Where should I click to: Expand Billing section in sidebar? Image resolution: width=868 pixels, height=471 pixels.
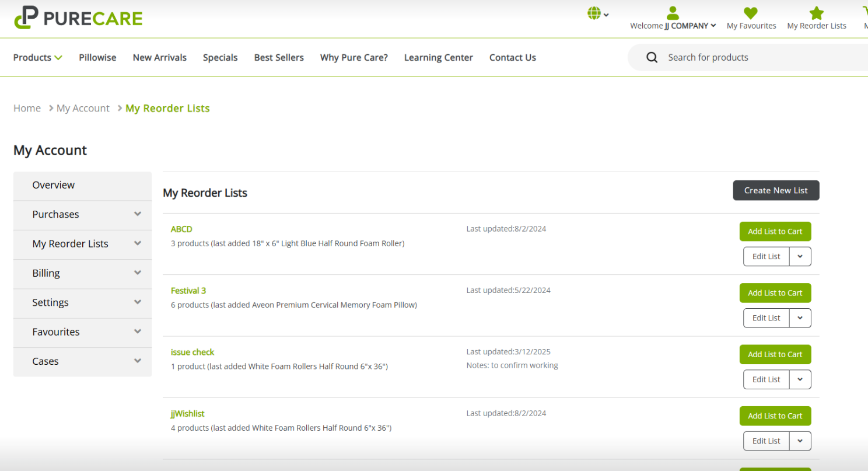pyautogui.click(x=137, y=273)
